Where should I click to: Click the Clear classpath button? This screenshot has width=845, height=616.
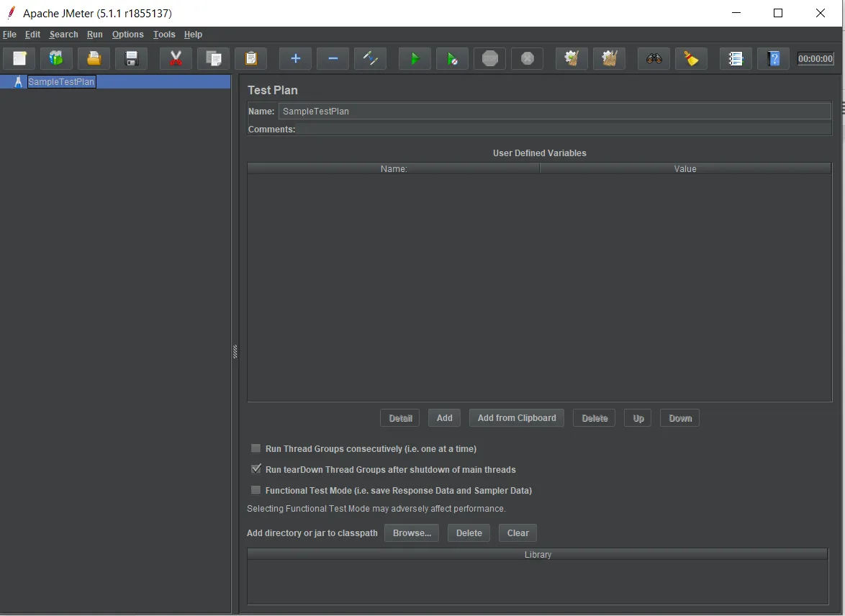pos(518,533)
